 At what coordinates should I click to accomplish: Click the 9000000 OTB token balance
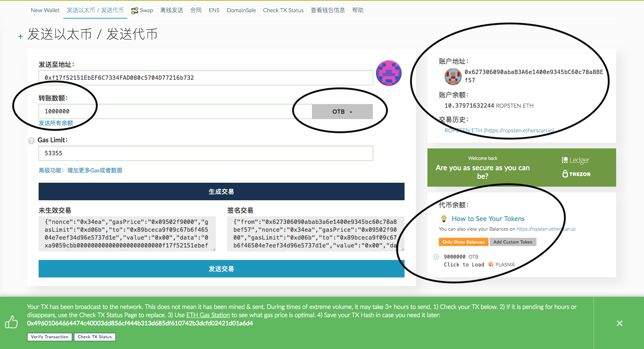461,257
